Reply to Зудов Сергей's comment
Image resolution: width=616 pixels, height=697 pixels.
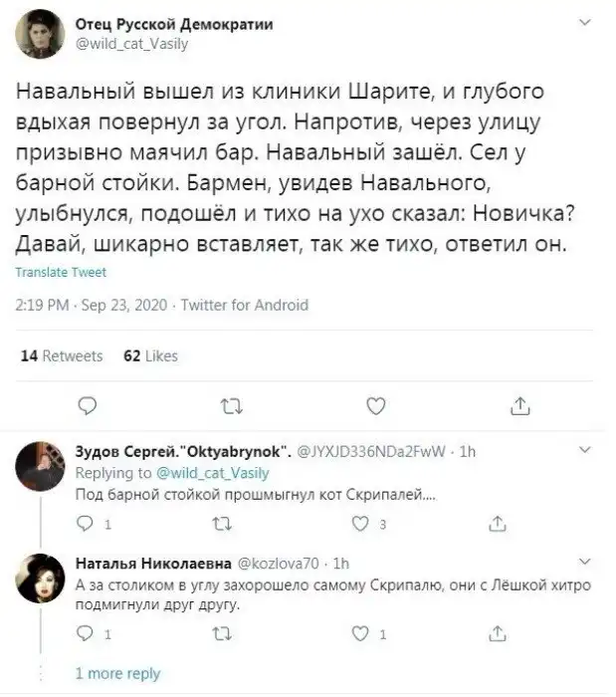pyautogui.click(x=86, y=524)
